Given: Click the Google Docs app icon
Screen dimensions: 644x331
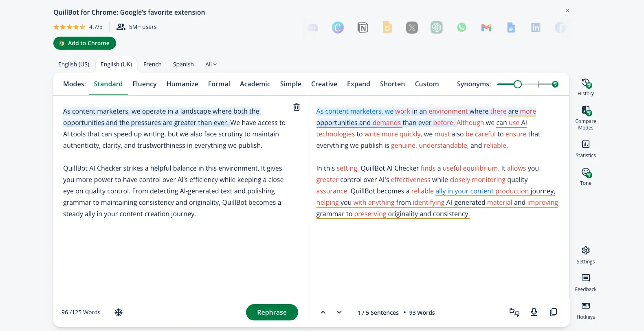Looking at the screenshot, I should tap(511, 28).
